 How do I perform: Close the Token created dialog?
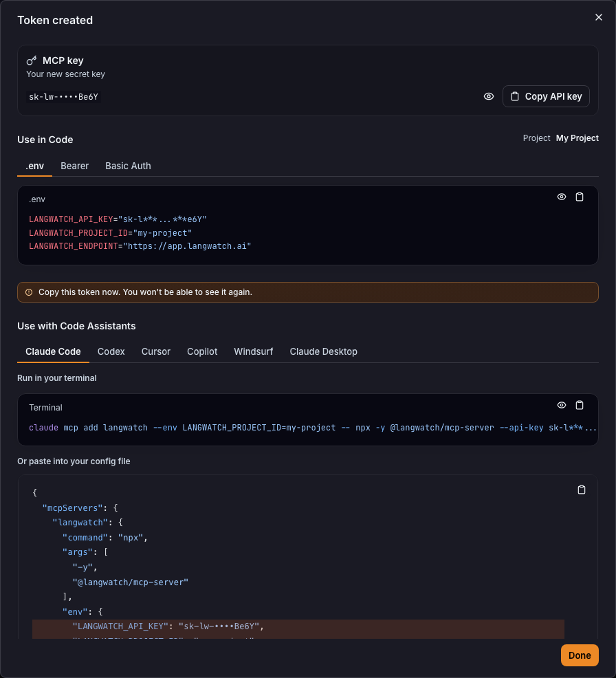598,17
